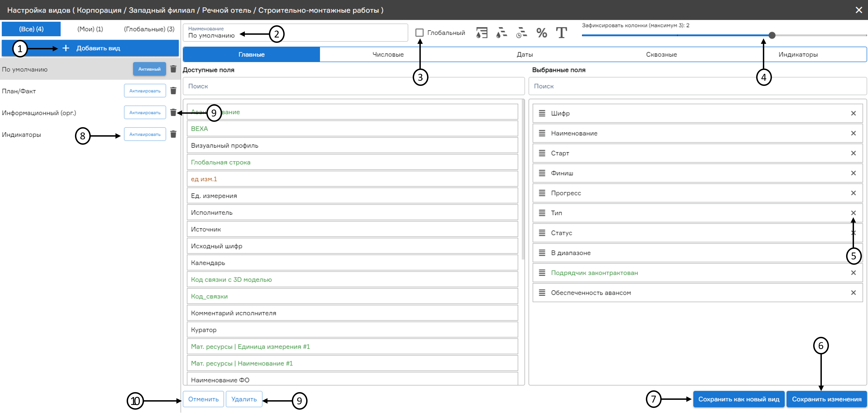Screen dimensions: 868x416
Task: Focus the Наименование view name field
Action: (295, 33)
